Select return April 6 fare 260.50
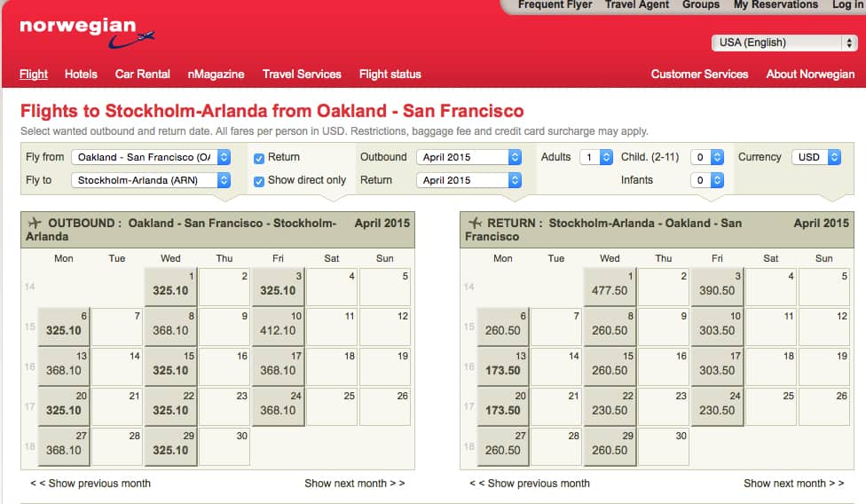This screenshot has height=504, width=866. pos(502,327)
